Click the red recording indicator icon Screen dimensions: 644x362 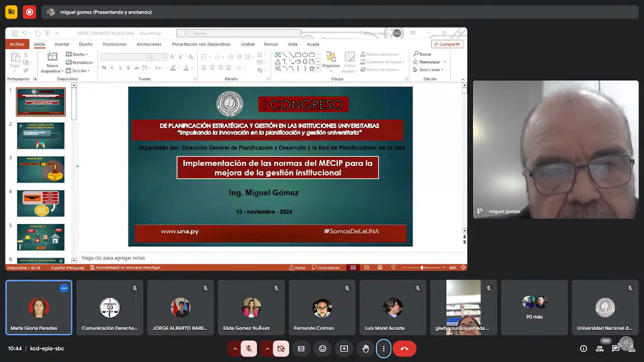click(x=30, y=12)
